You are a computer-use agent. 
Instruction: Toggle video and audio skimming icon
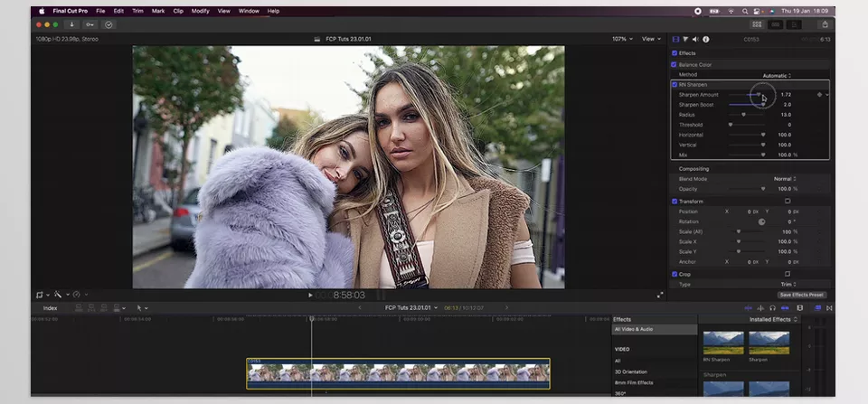pyautogui.click(x=749, y=307)
